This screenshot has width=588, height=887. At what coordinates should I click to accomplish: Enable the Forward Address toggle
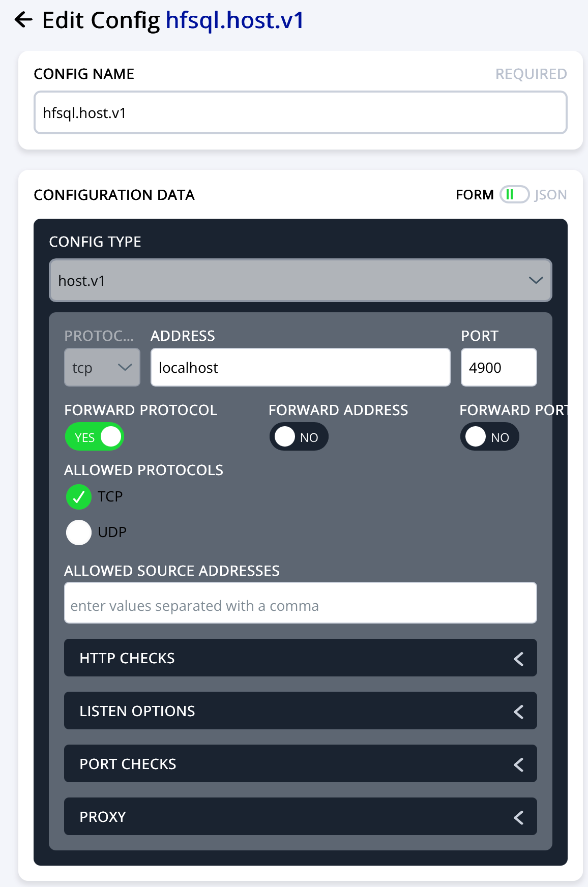[299, 437]
